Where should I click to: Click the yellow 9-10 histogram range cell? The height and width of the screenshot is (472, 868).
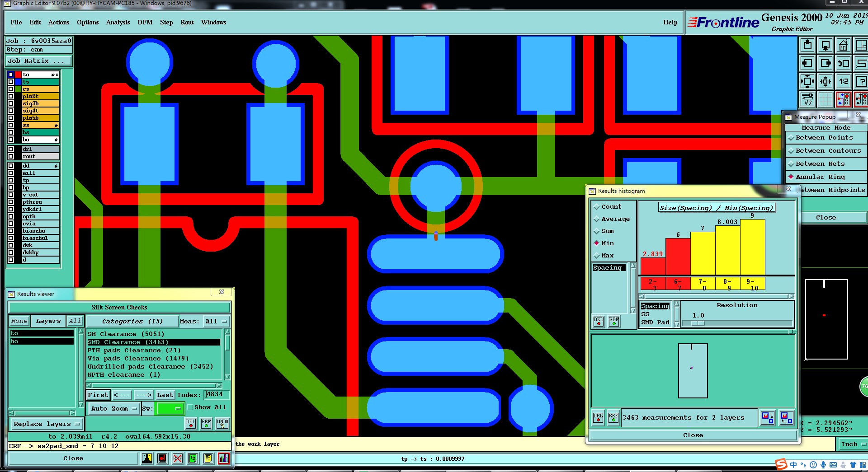click(752, 284)
